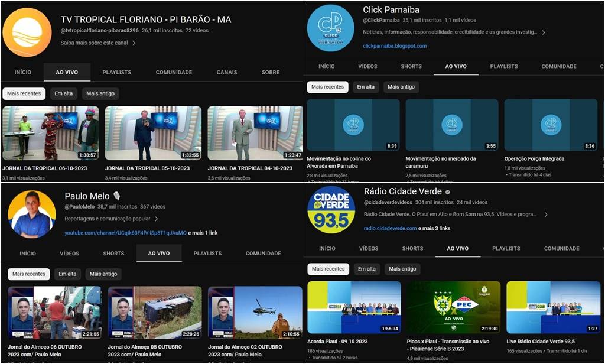Play Jornal do Almoço 05 OUTUBRO thumbnail
The image size is (605, 364).
coord(155,313)
